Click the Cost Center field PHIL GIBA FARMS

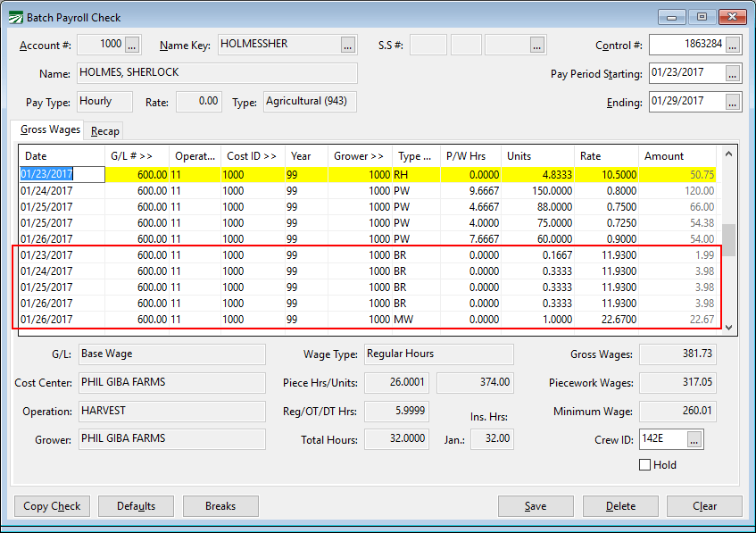[172, 382]
